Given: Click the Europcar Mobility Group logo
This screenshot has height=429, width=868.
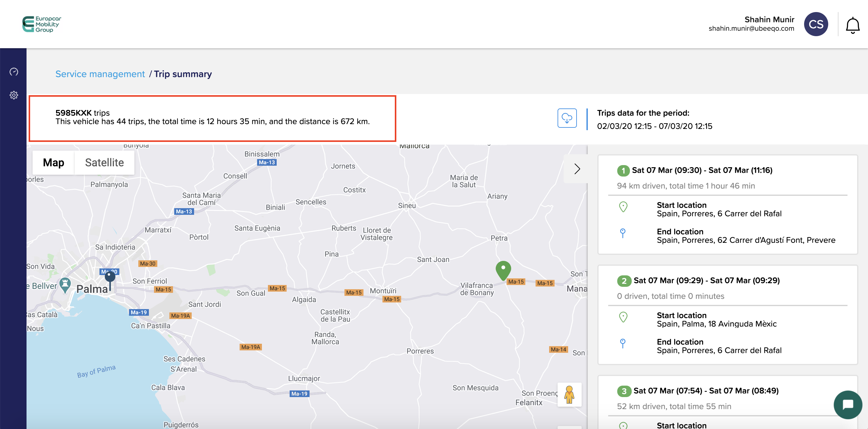Looking at the screenshot, I should [x=42, y=24].
